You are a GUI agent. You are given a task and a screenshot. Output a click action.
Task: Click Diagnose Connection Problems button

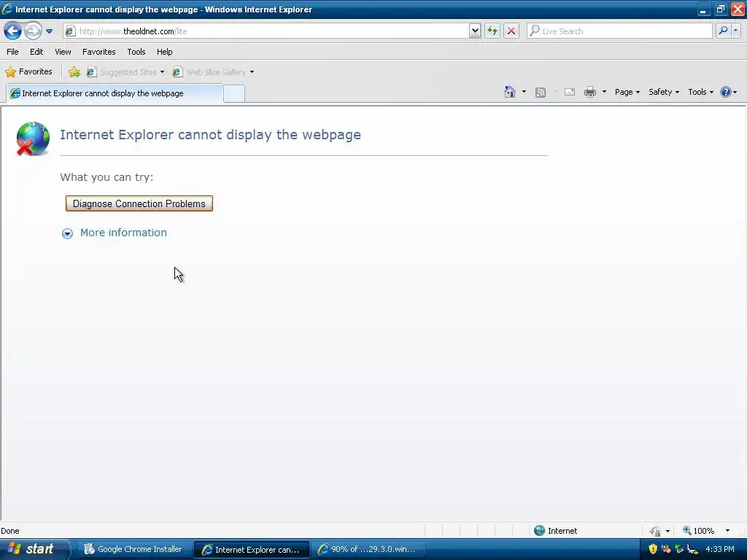point(139,204)
